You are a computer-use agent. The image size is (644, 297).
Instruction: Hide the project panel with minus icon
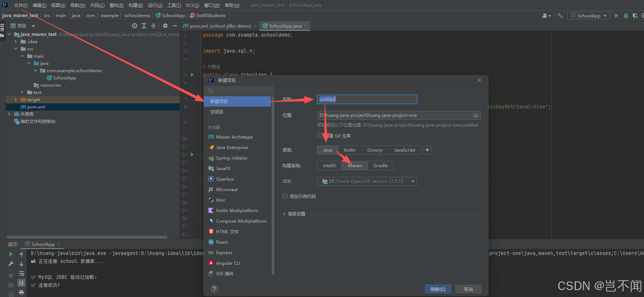(x=175, y=26)
